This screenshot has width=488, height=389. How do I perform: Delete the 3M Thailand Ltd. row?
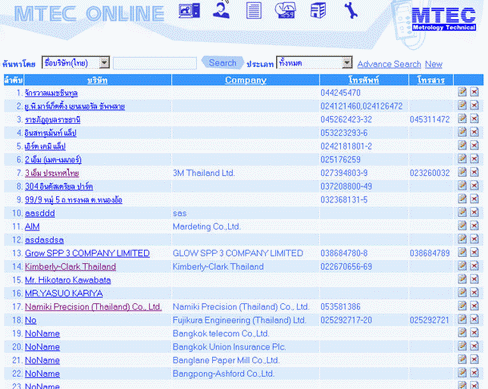click(474, 172)
